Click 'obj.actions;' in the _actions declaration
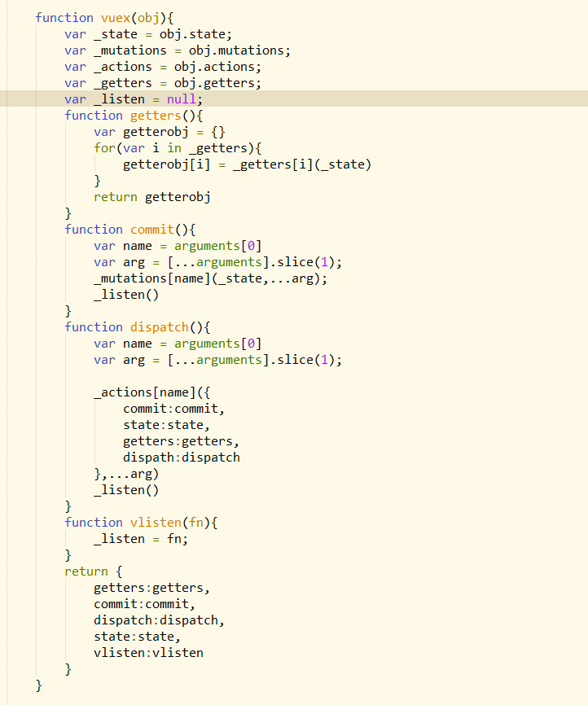The height and width of the screenshot is (705, 588). click(217, 67)
